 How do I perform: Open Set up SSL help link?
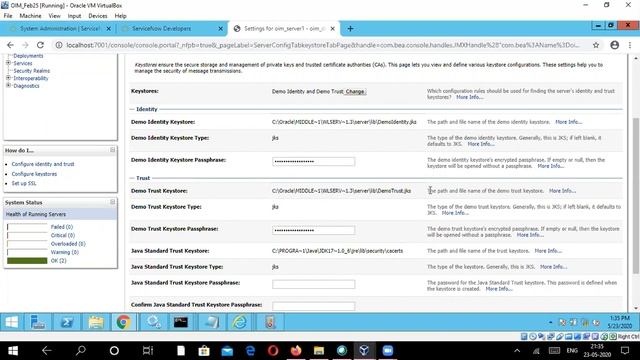click(x=24, y=183)
